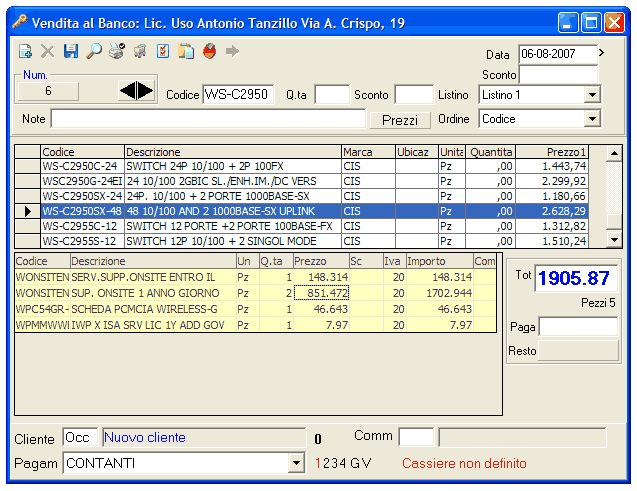Click the new document icon

click(25, 52)
